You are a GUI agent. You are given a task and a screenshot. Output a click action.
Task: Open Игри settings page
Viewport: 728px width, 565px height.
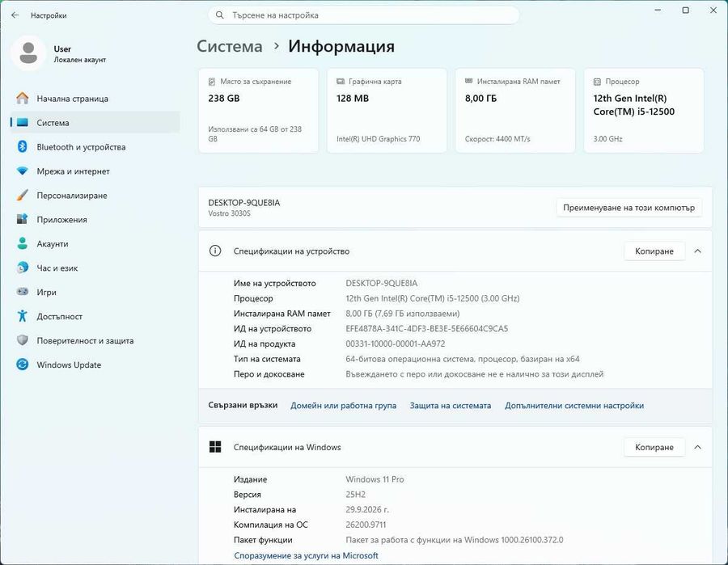click(95, 293)
